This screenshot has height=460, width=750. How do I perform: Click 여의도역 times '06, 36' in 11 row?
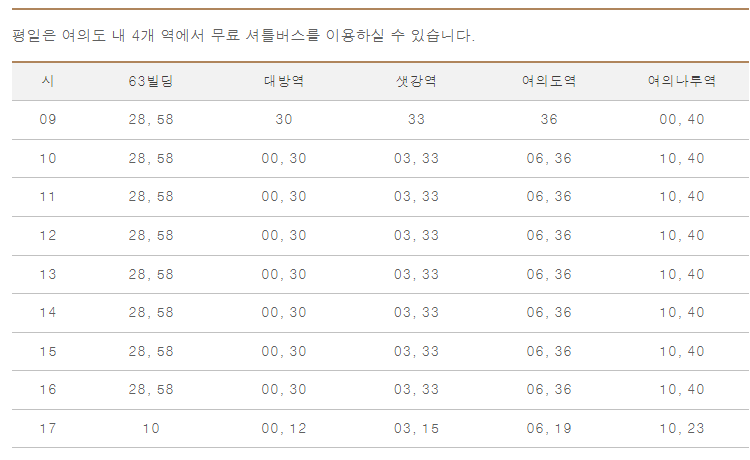pos(549,197)
